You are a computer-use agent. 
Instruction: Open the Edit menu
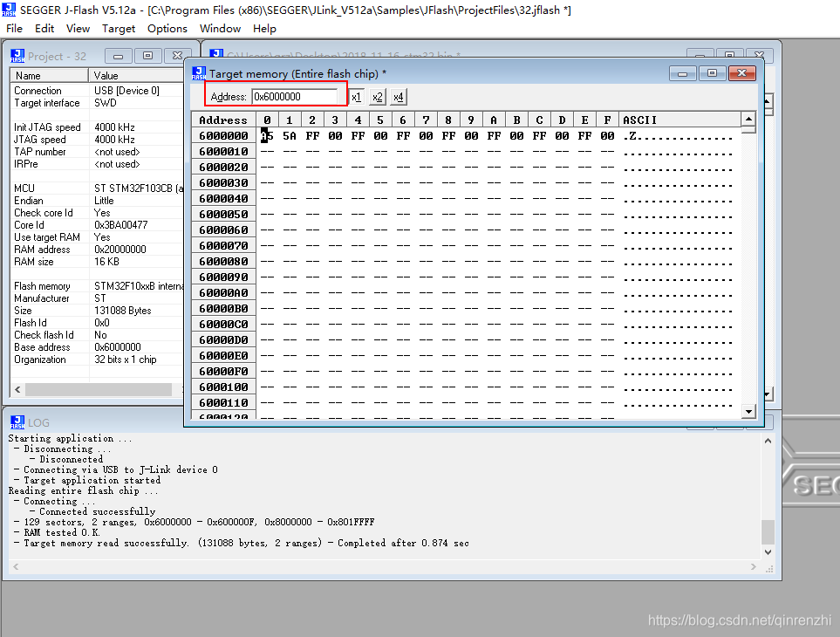pyautogui.click(x=44, y=29)
